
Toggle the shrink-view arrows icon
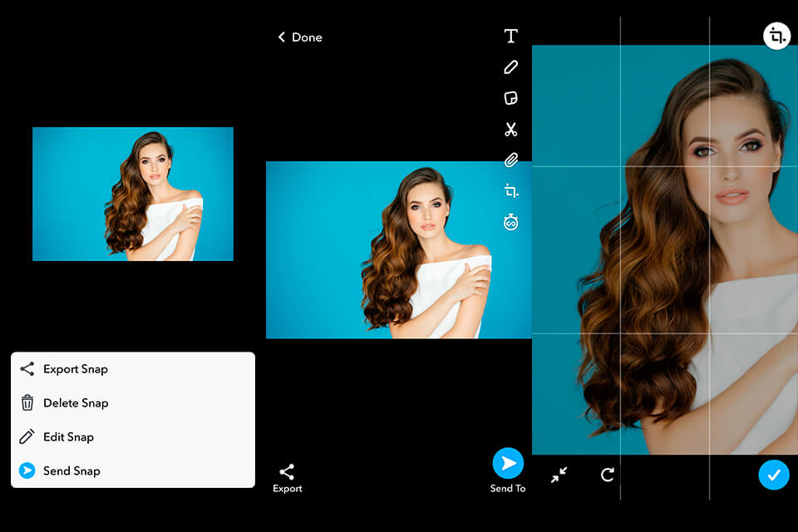tap(560, 475)
